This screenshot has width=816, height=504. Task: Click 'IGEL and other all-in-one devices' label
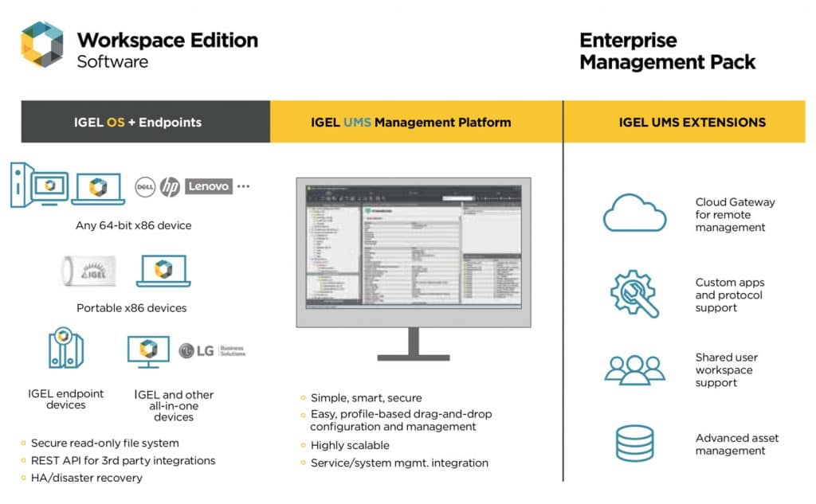click(x=174, y=406)
